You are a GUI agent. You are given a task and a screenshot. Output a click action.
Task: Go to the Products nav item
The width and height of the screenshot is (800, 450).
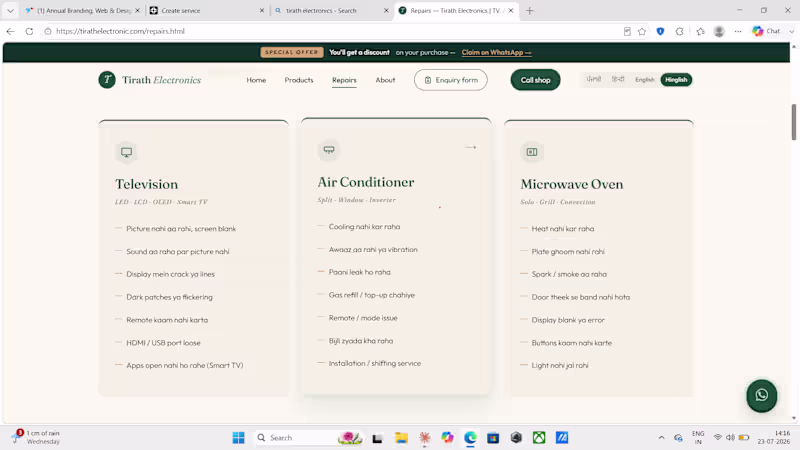pos(299,80)
